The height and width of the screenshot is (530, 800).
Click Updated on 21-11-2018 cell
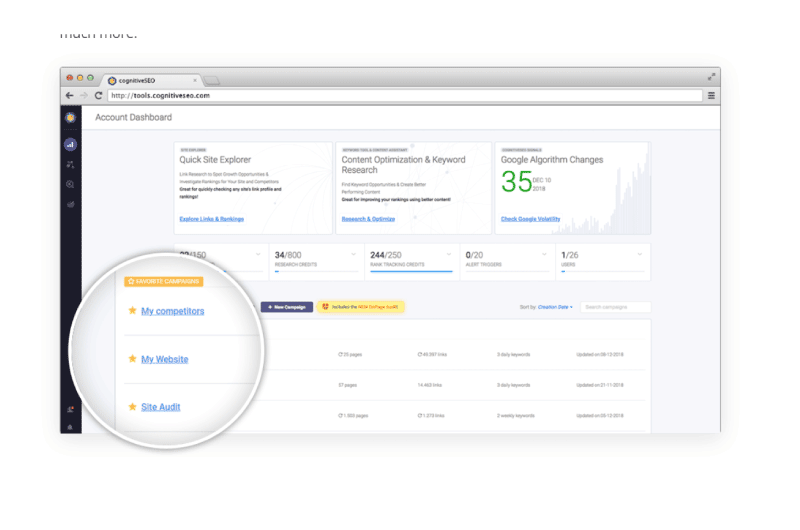[x=600, y=385]
